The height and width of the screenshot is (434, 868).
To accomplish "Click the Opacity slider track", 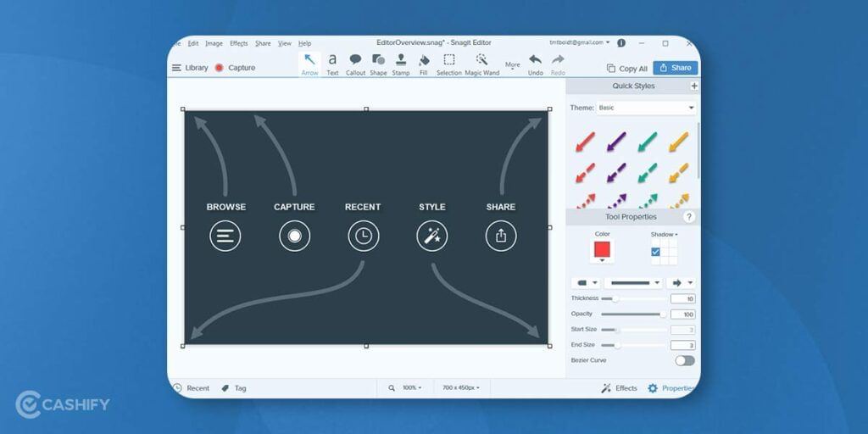I will (633, 314).
